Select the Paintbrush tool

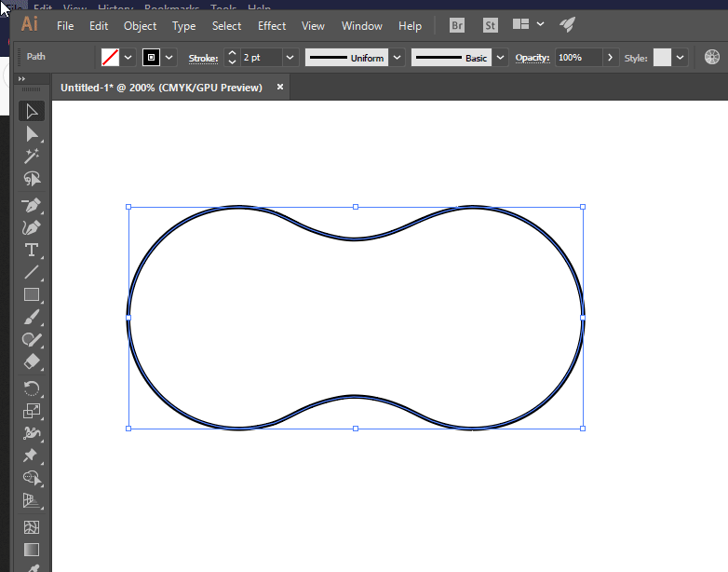point(32,318)
